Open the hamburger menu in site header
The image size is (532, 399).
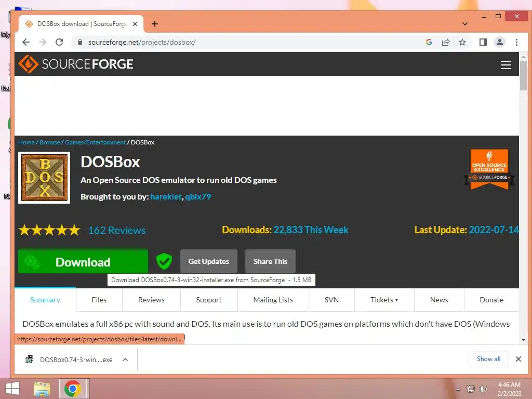click(x=506, y=64)
